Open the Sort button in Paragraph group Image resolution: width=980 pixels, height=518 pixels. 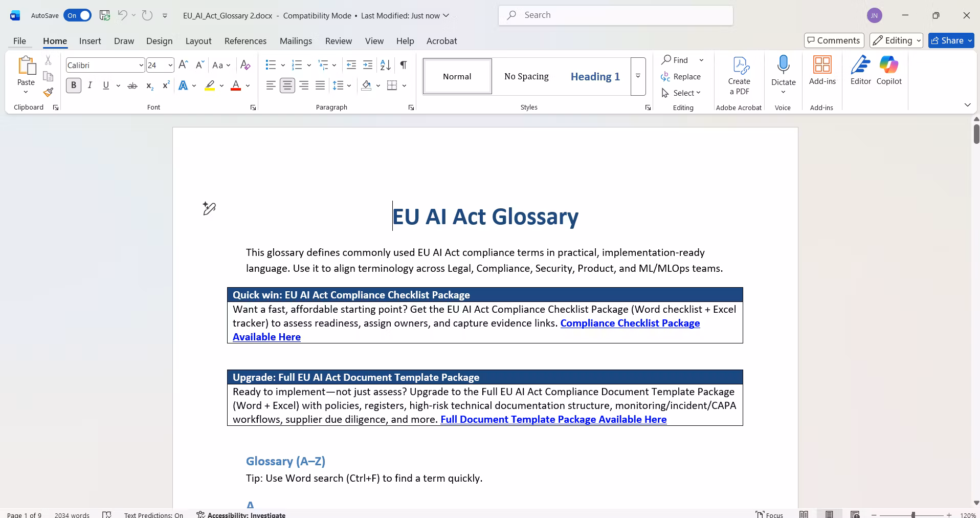click(x=386, y=65)
